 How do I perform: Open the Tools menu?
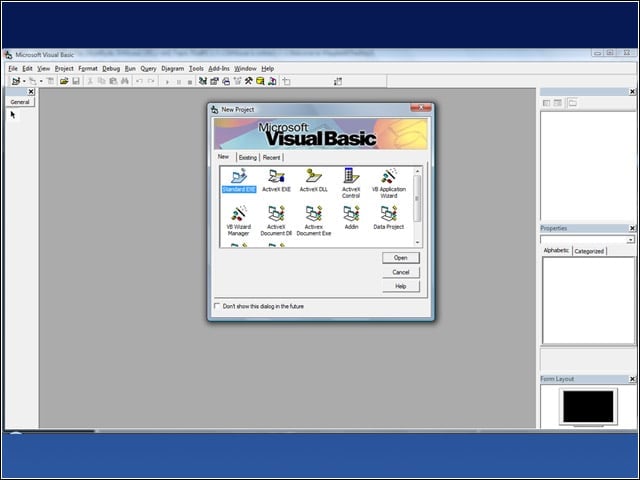(196, 69)
